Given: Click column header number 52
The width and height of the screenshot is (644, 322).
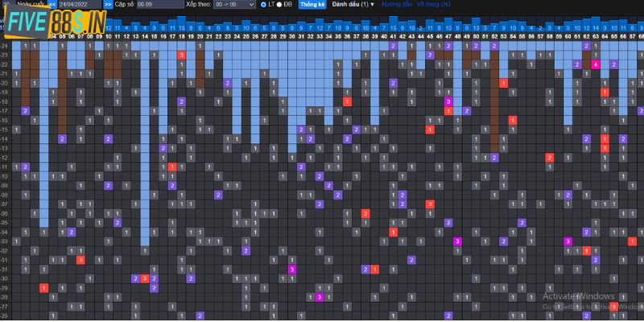Looking at the screenshot, I should pos(493,37).
